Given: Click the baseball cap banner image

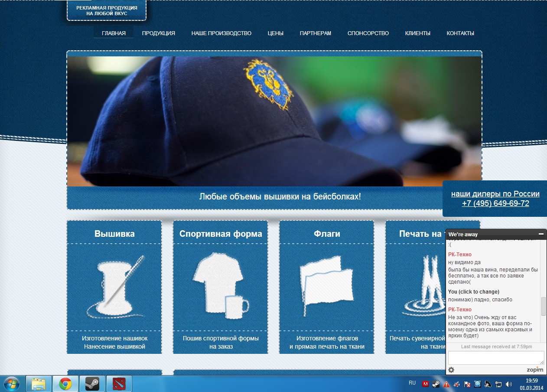Looking at the screenshot, I should point(274,121).
